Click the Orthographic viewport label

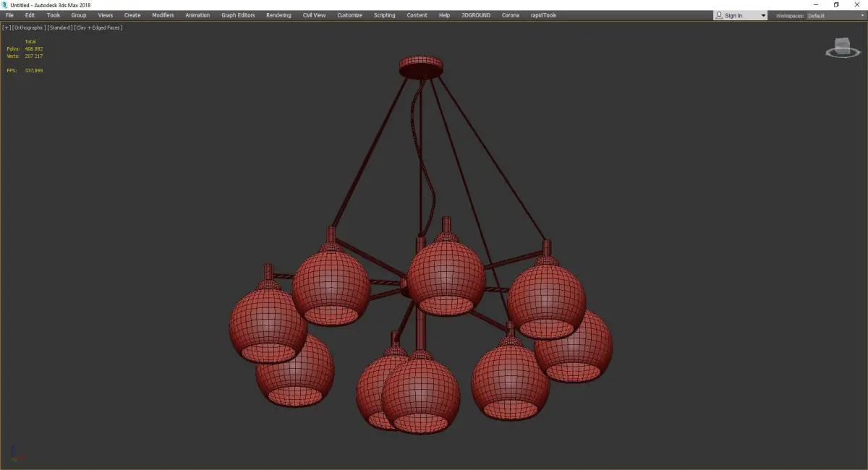[28, 27]
